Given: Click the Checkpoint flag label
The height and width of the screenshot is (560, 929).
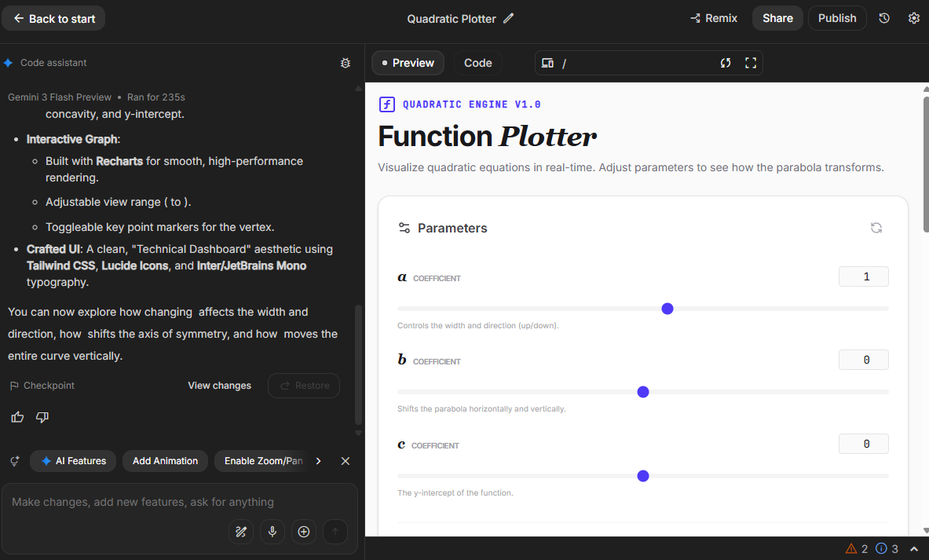Looking at the screenshot, I should pos(42,385).
